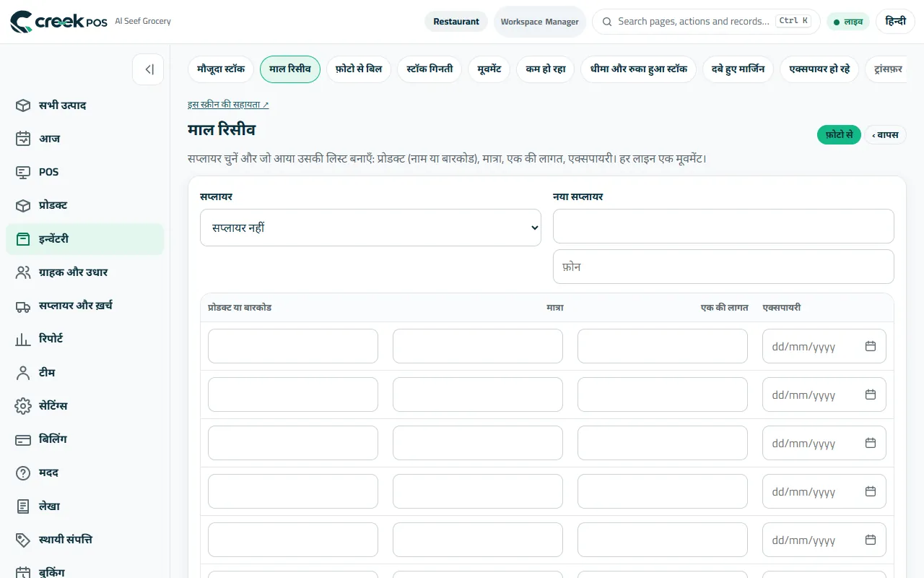This screenshot has width=924, height=578.
Task: Switch to स्टॉक गिनती tab
Action: [x=430, y=69]
